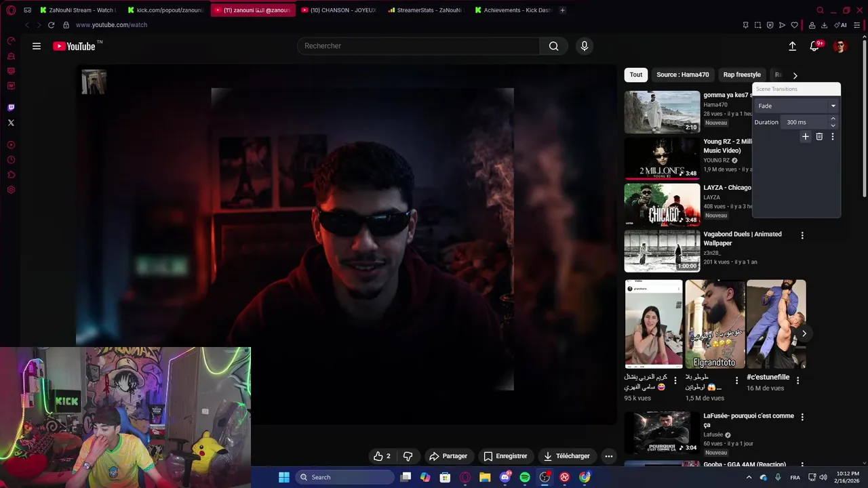Open gomma ya kes7 video thumbnail
This screenshot has height=488, width=868.
coord(662,112)
